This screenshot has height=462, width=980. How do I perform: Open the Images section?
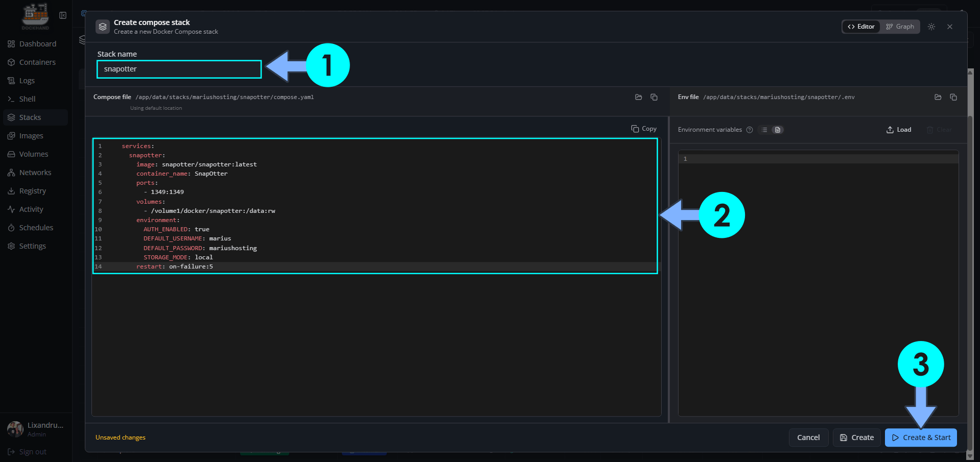pyautogui.click(x=35, y=136)
